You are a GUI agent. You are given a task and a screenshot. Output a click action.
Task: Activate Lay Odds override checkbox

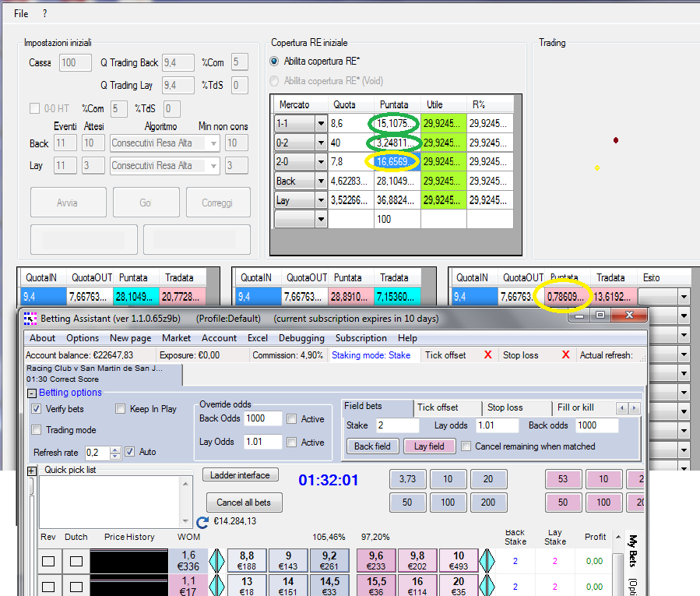291,442
